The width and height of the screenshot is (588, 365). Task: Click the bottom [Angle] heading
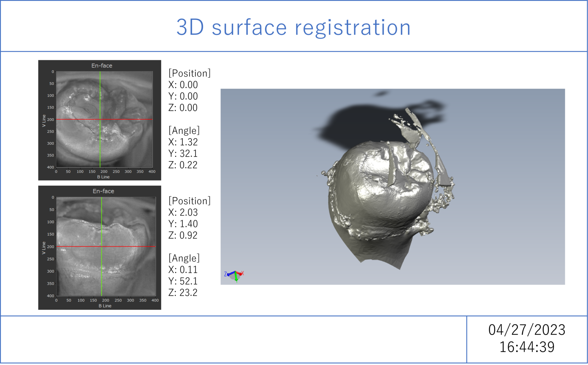pyautogui.click(x=184, y=258)
